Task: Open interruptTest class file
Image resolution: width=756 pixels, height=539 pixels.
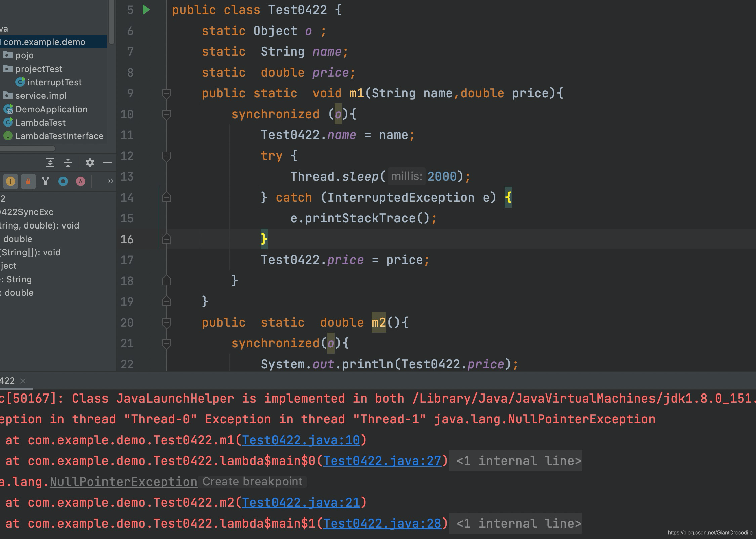Action: pos(54,82)
